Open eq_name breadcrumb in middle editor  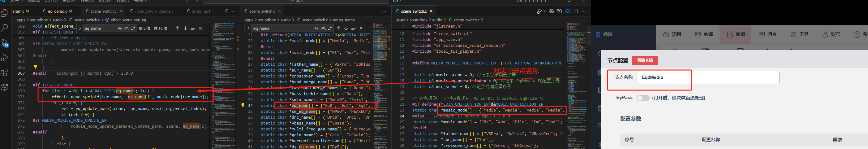tap(344, 20)
